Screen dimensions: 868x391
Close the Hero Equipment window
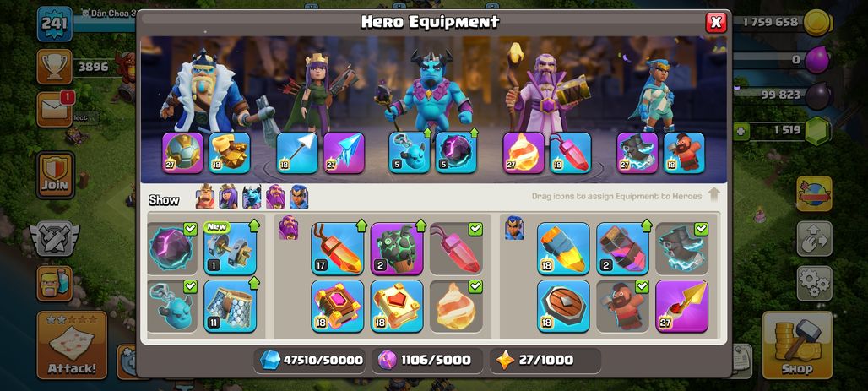[716, 22]
